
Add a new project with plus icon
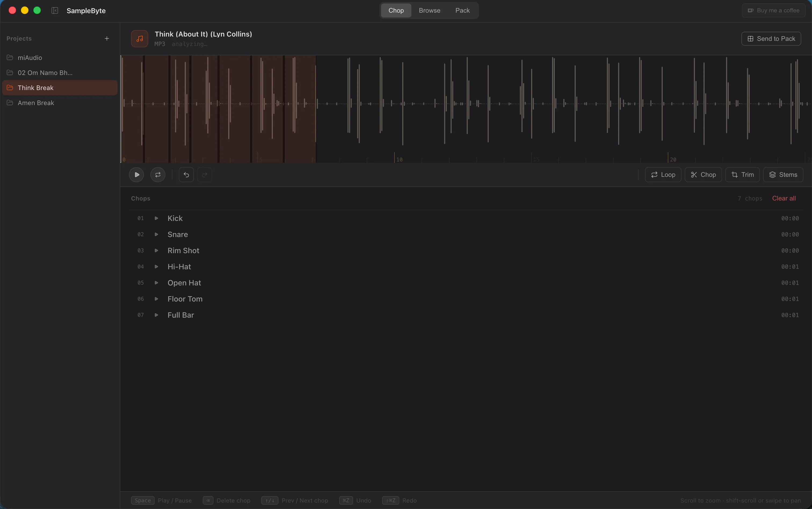pyautogui.click(x=107, y=38)
